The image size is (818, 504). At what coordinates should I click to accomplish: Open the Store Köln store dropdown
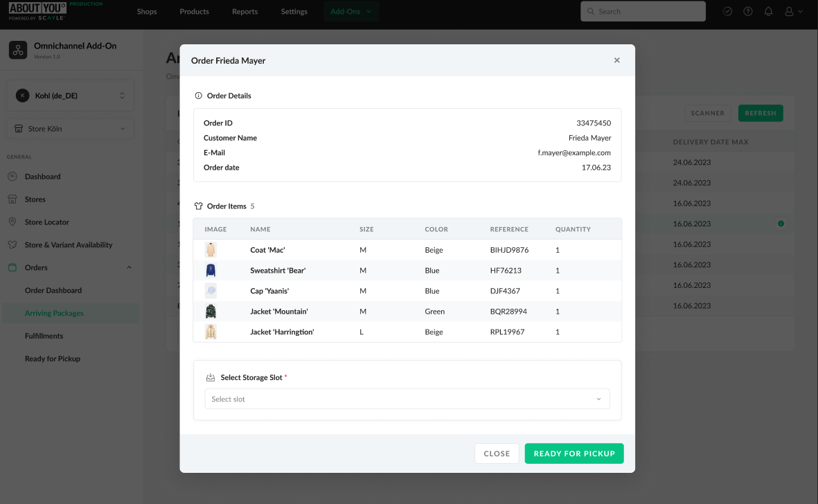(71, 129)
